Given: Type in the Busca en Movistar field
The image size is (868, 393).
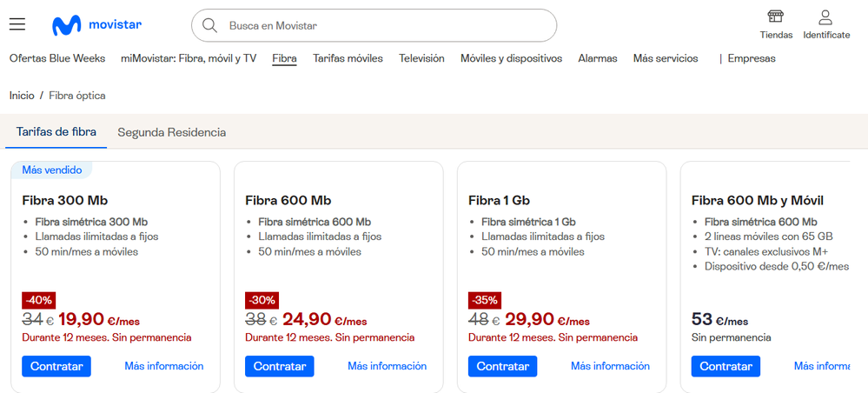Looking at the screenshot, I should coord(382,26).
